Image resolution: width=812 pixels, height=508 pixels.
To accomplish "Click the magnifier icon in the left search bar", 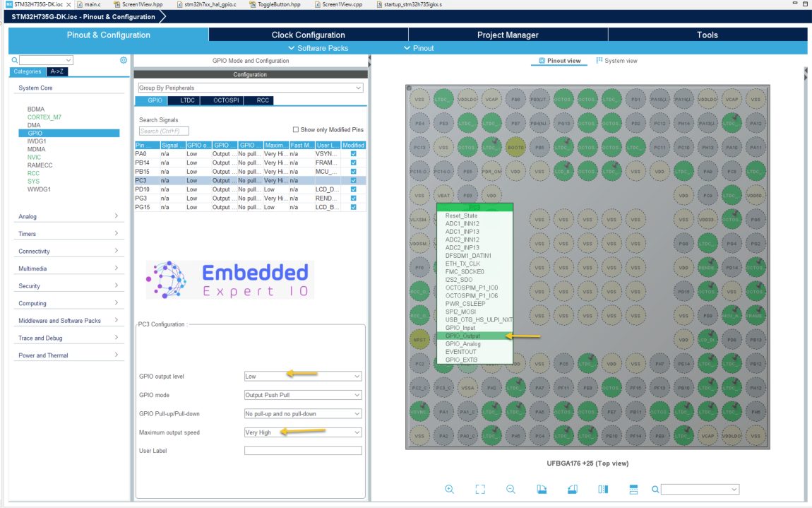I will point(14,61).
